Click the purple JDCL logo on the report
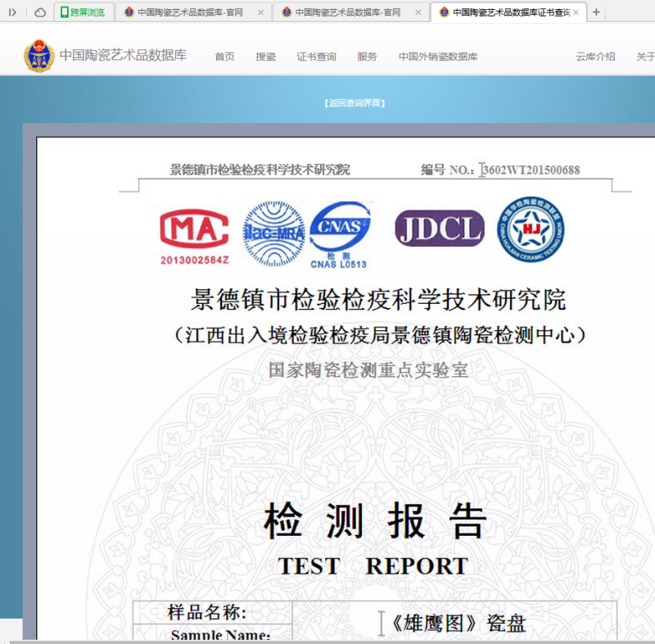This screenshot has width=655, height=644. 439,229
